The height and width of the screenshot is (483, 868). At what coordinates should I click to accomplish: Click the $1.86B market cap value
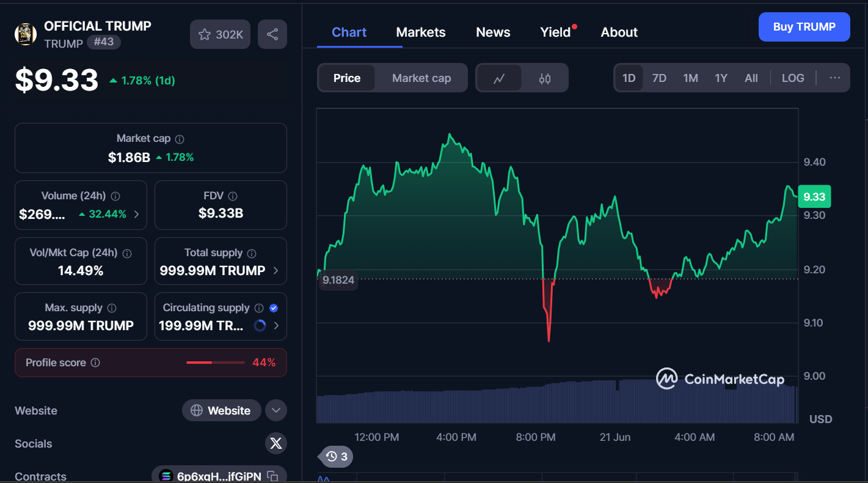129,157
